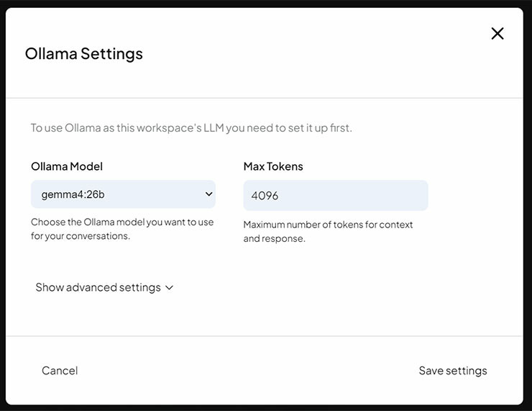Click the Cancel button

pyautogui.click(x=60, y=370)
